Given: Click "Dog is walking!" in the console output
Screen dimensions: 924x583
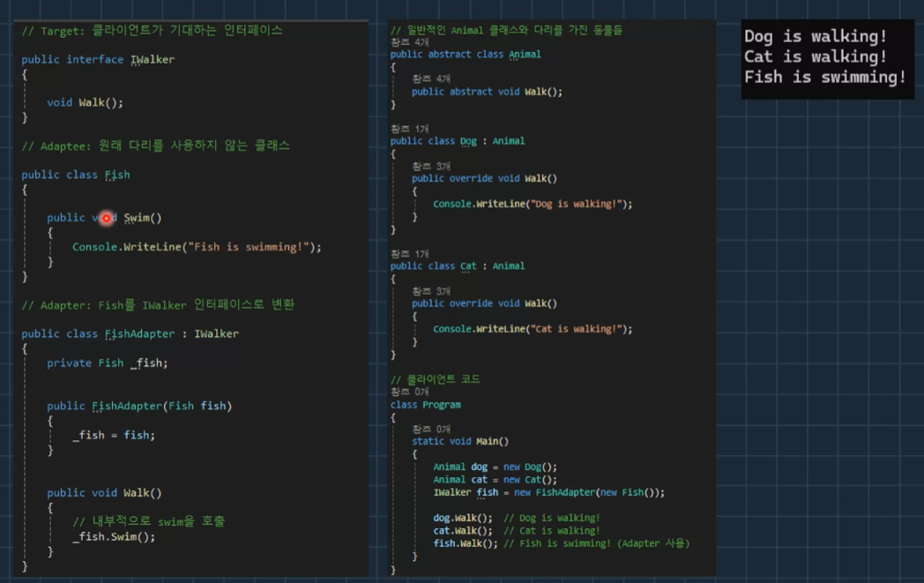Looking at the screenshot, I should pyautogui.click(x=816, y=36).
